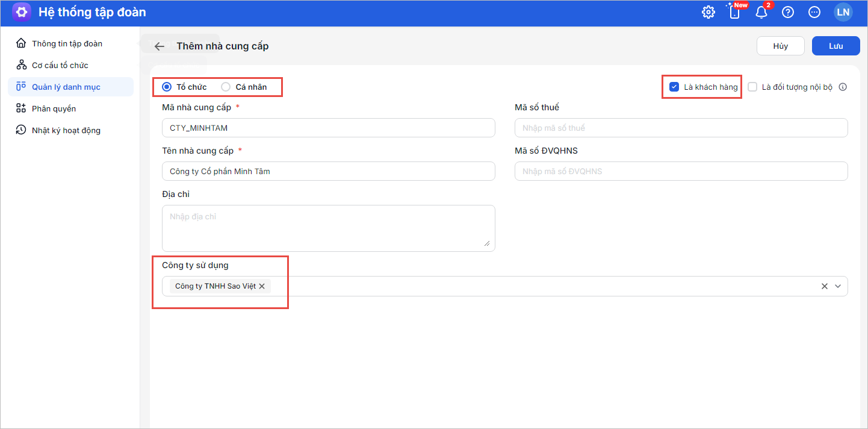Image resolution: width=868 pixels, height=429 pixels.
Task: Select the Tổ chức radio option
Action: (x=167, y=87)
